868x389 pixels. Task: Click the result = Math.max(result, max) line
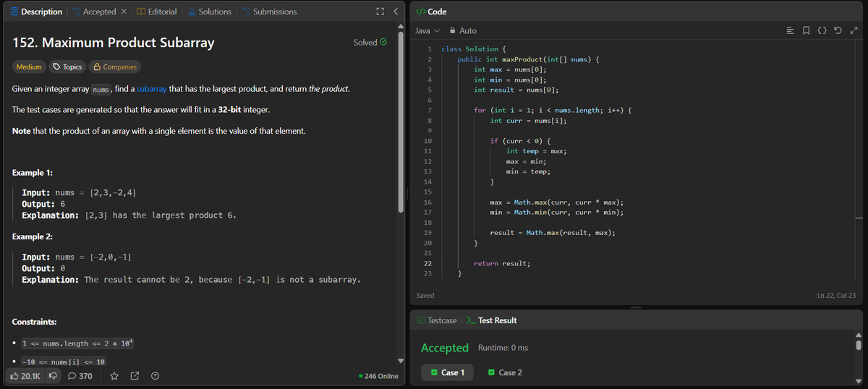point(553,233)
